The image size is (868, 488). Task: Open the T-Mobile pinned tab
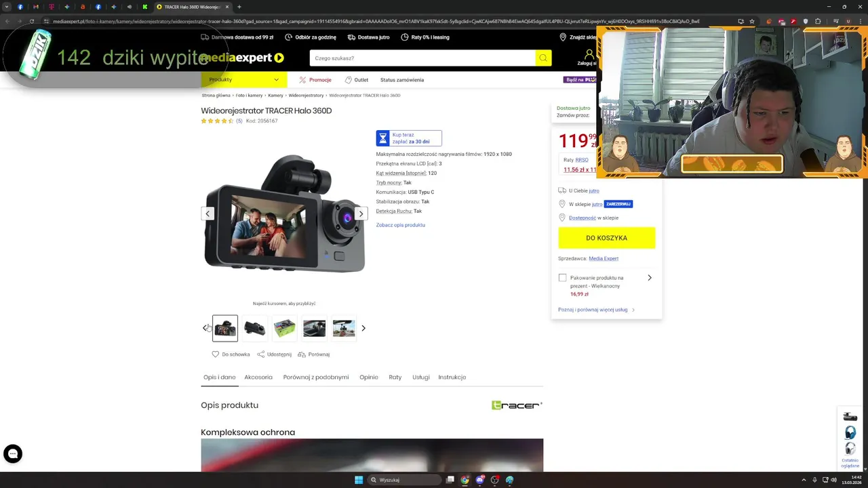(52, 7)
